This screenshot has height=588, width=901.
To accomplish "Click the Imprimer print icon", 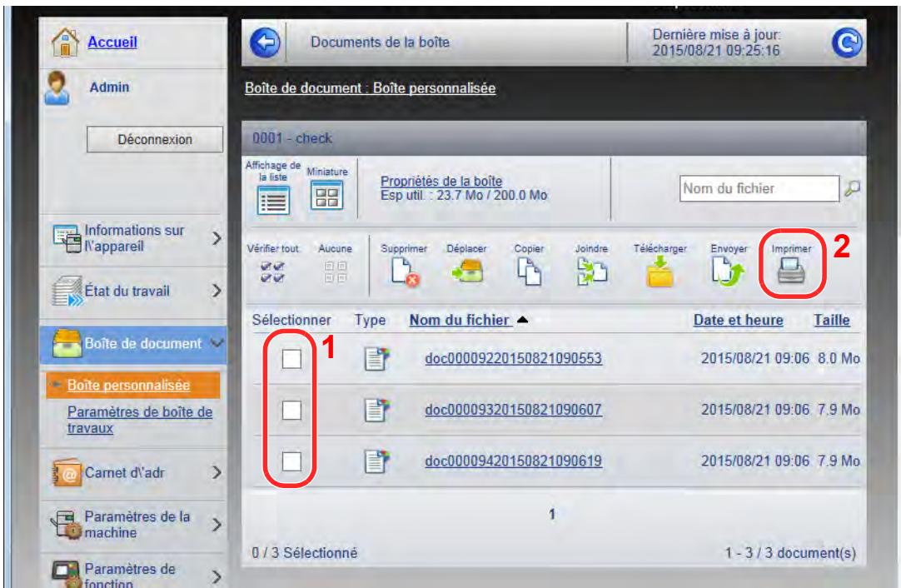I will click(791, 271).
